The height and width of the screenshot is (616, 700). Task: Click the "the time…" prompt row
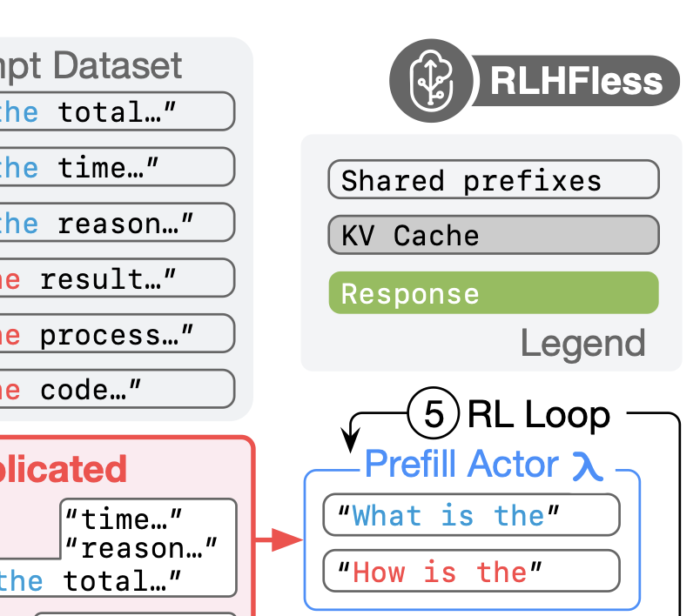pos(116,167)
